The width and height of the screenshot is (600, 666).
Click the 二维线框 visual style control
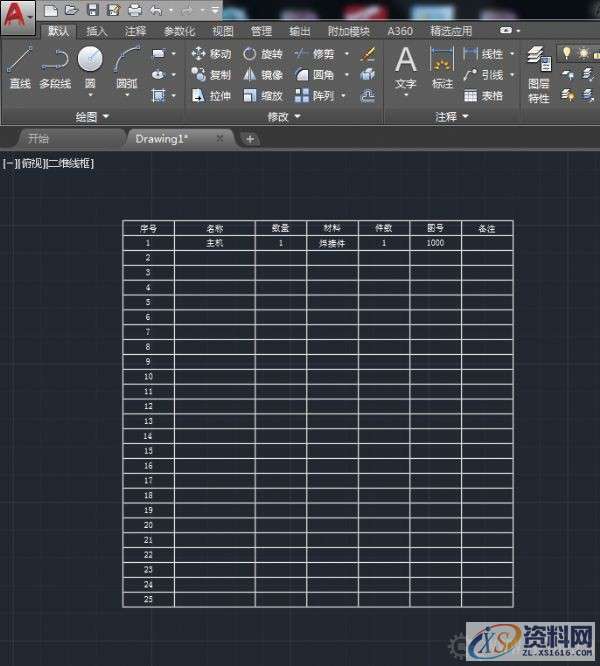point(70,163)
